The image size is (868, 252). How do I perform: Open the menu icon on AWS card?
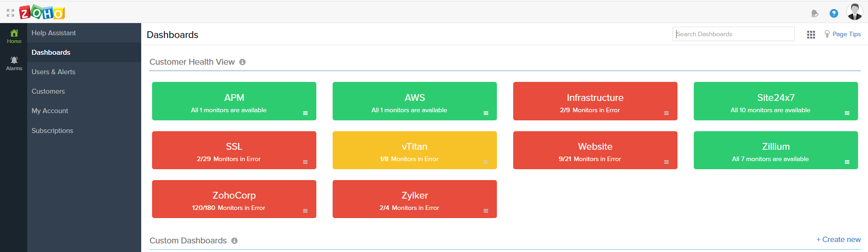pos(486,113)
